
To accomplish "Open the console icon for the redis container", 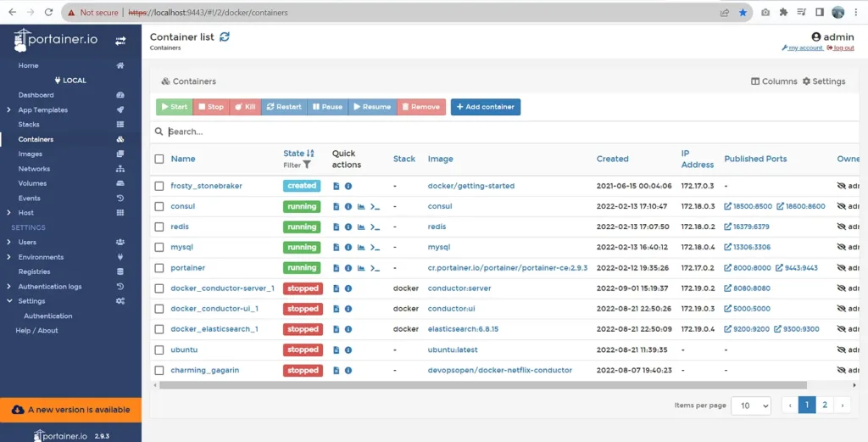I will (x=376, y=227).
